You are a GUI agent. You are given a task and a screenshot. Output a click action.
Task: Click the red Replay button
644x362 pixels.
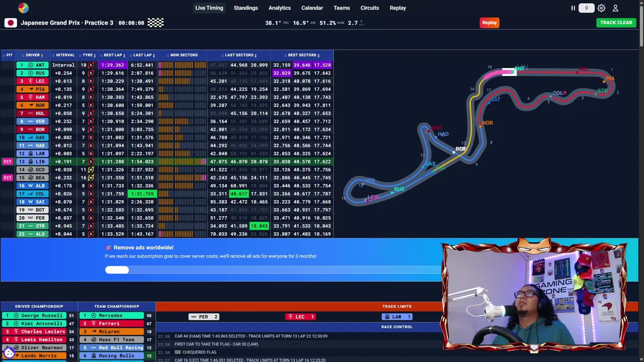[490, 23]
